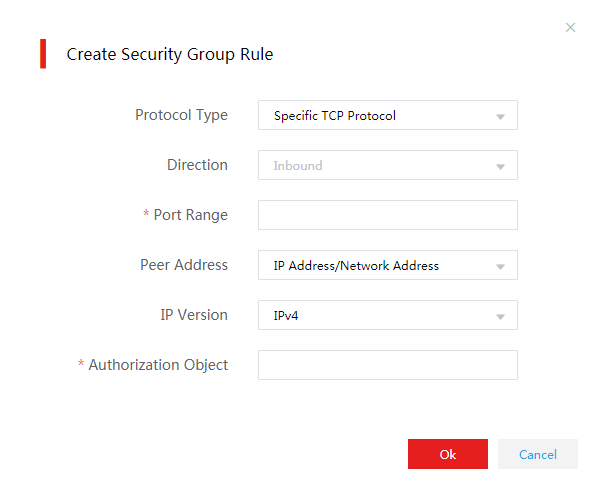Open the IPv4 version dropdown

click(x=388, y=315)
